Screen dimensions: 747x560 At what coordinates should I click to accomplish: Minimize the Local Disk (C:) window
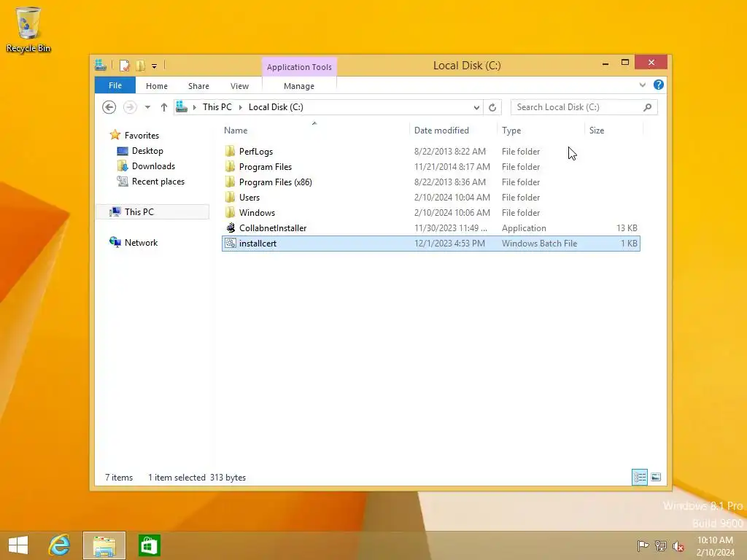[605, 63]
